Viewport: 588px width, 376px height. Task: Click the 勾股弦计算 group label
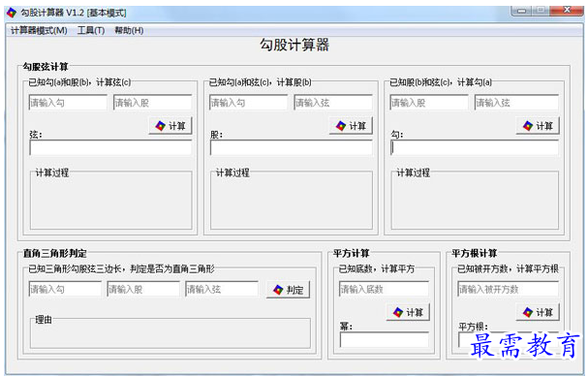click(46, 67)
